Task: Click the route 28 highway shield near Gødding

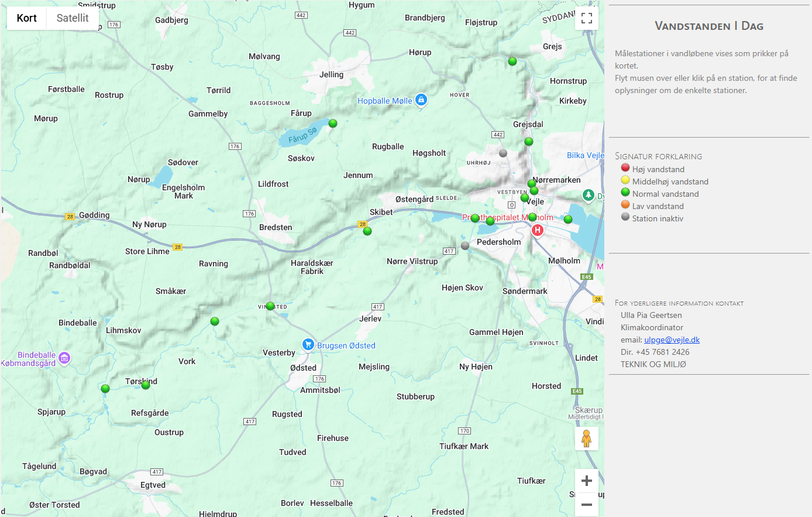Action: click(x=71, y=215)
